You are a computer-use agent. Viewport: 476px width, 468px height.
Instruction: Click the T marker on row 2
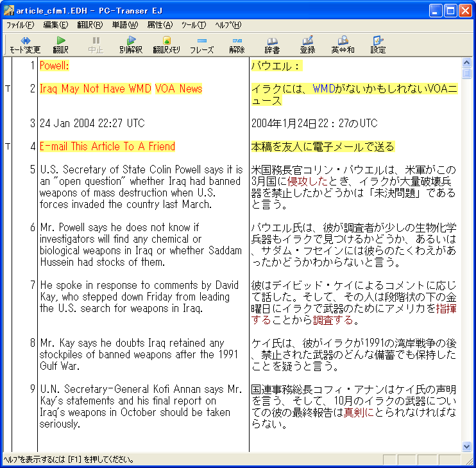coord(8,89)
